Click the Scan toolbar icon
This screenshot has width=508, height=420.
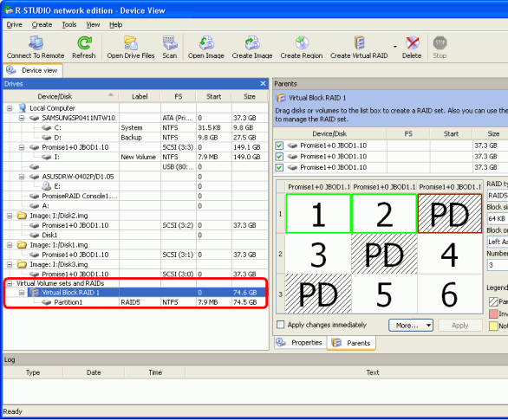tap(170, 42)
